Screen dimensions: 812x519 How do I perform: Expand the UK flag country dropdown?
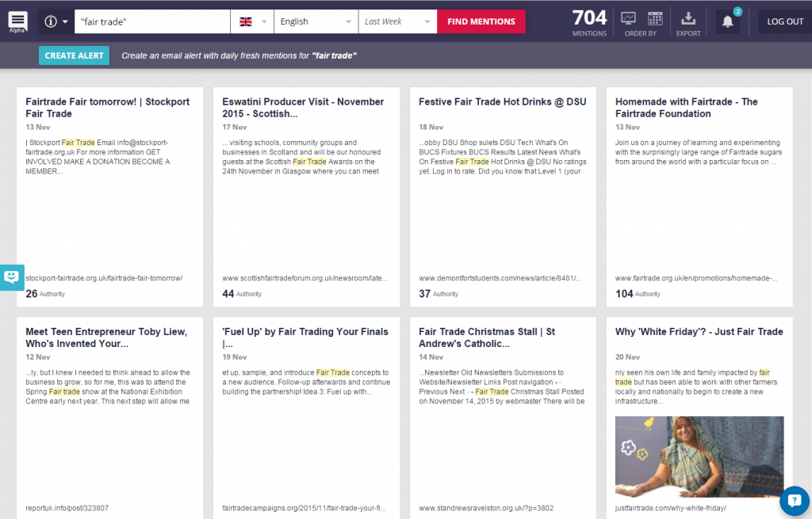click(x=251, y=21)
